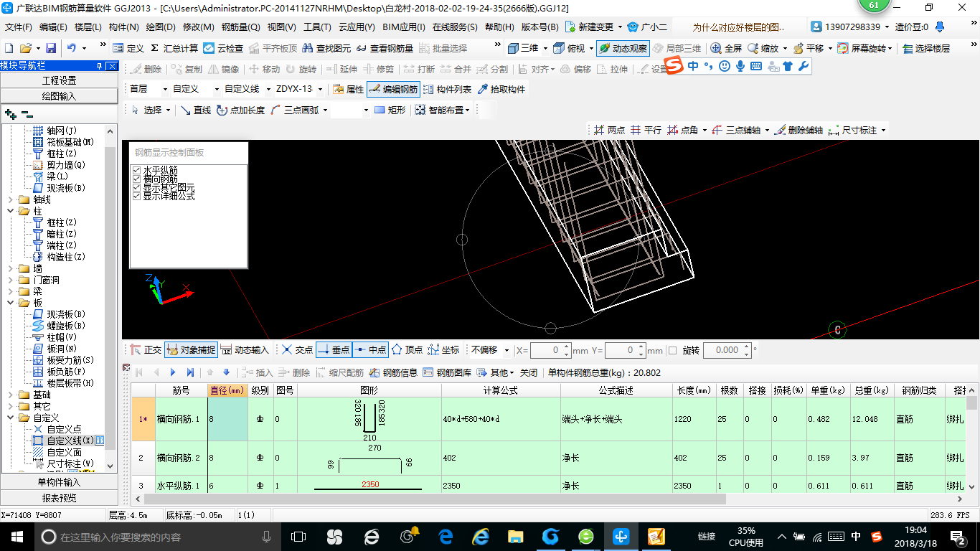This screenshot has width=980, height=551.
Task: Open the 工具(T) menu
Action: coord(317,27)
